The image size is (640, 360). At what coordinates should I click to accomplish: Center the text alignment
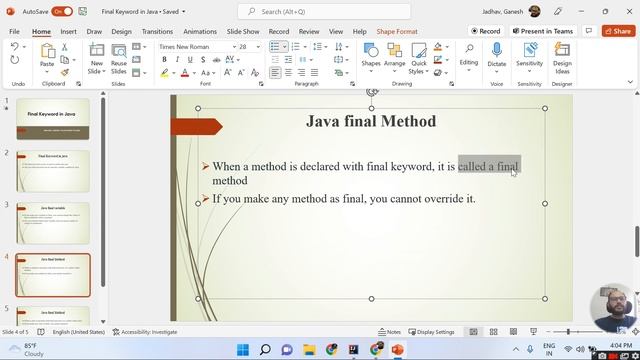pos(288,73)
